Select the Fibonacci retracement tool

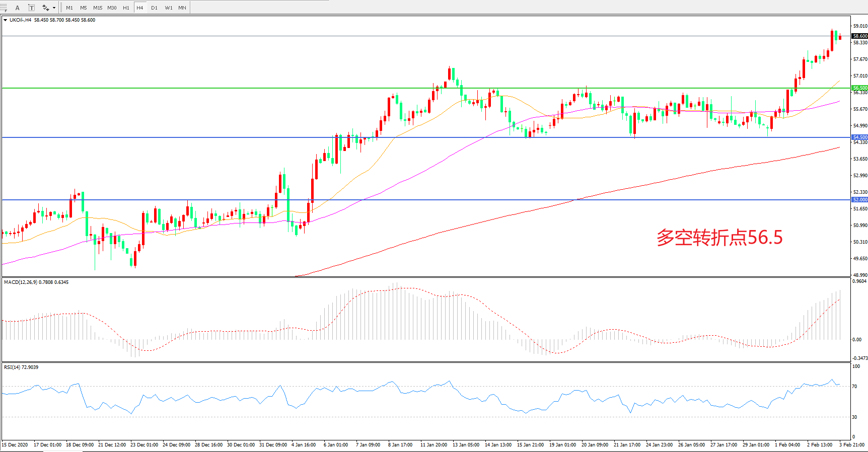click(x=4, y=8)
